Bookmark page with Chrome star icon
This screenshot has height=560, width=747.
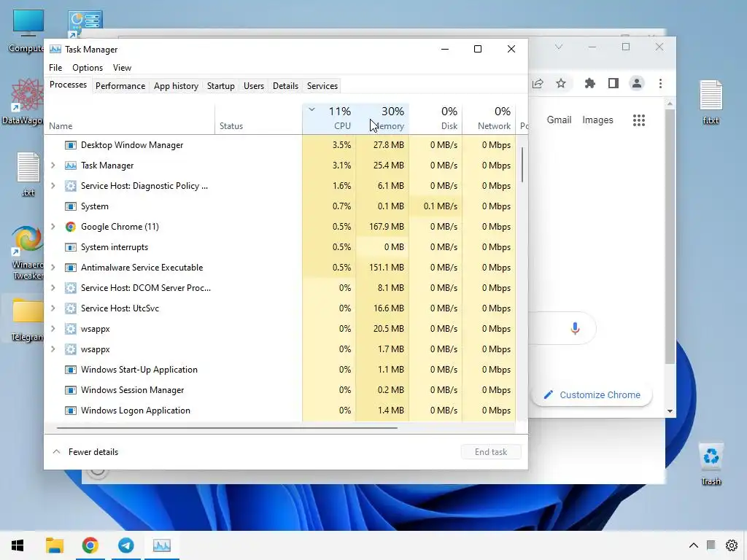(561, 83)
